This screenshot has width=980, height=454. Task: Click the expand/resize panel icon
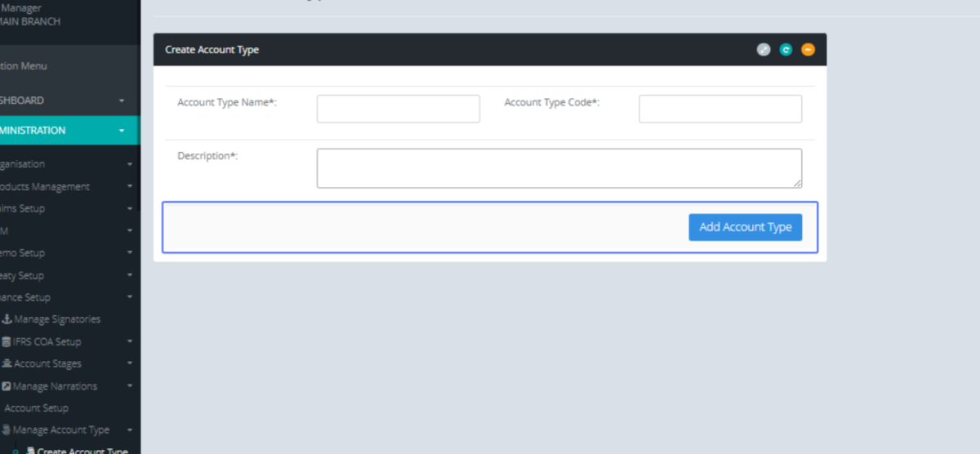coord(763,50)
